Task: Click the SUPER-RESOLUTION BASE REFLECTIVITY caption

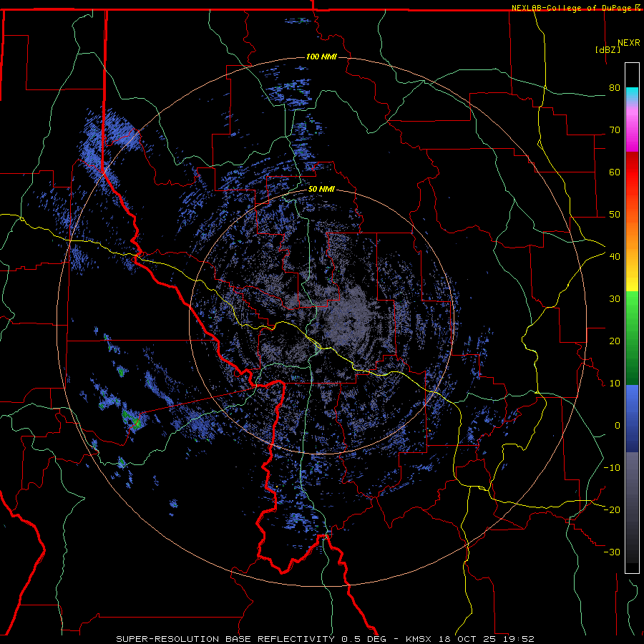Action: click(x=225, y=639)
